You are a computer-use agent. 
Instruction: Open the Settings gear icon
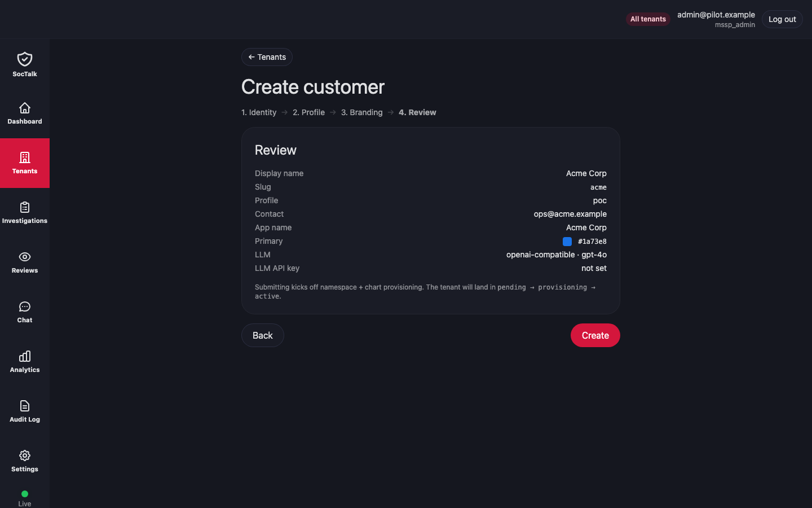tap(25, 456)
